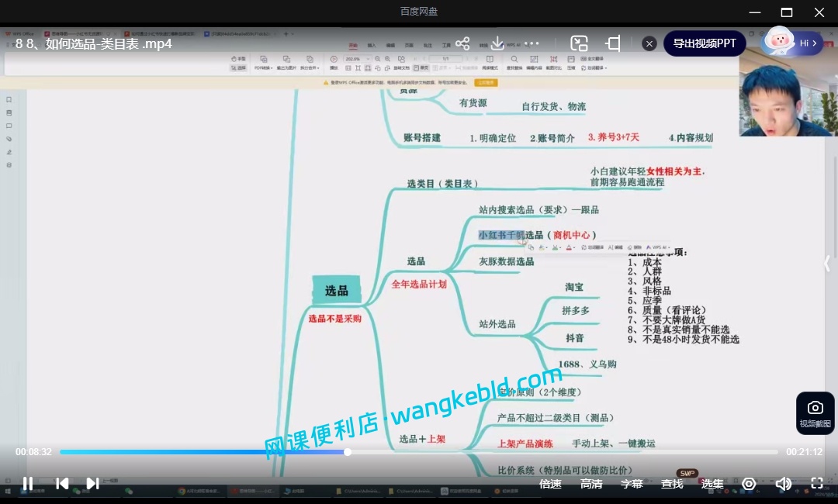
Task: Open the three-dot more options menu
Action: pyautogui.click(x=532, y=43)
